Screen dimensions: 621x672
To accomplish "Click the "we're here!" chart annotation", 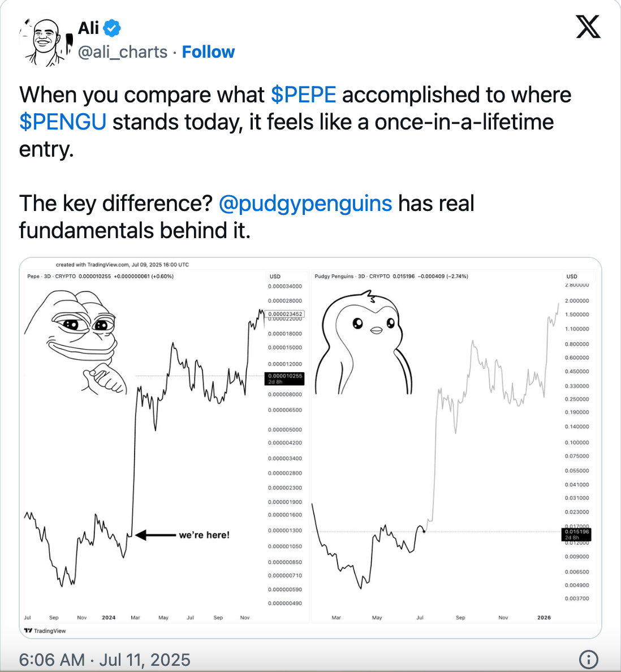I will tap(204, 535).
